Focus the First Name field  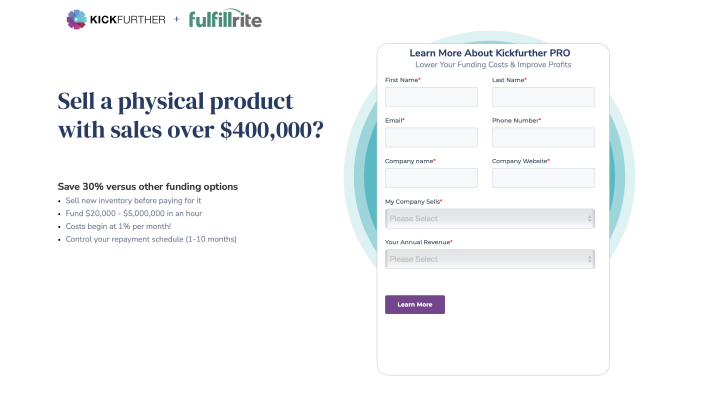431,97
